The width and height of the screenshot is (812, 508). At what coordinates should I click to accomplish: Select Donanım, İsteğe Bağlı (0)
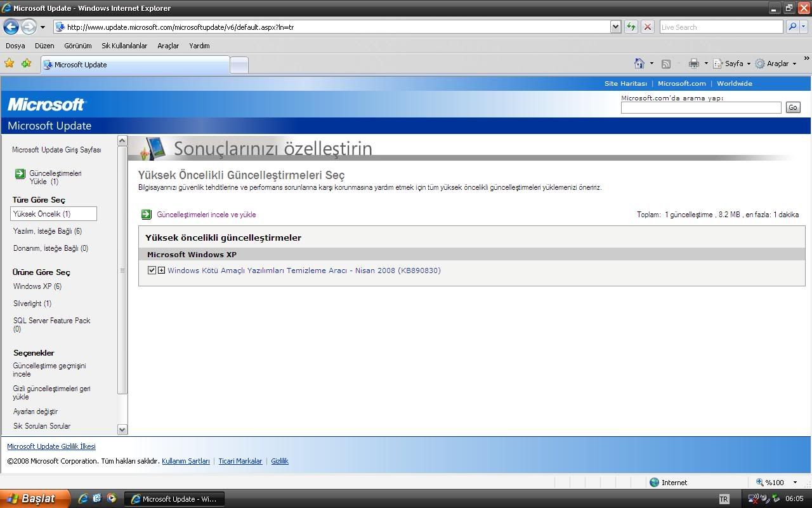[51, 248]
